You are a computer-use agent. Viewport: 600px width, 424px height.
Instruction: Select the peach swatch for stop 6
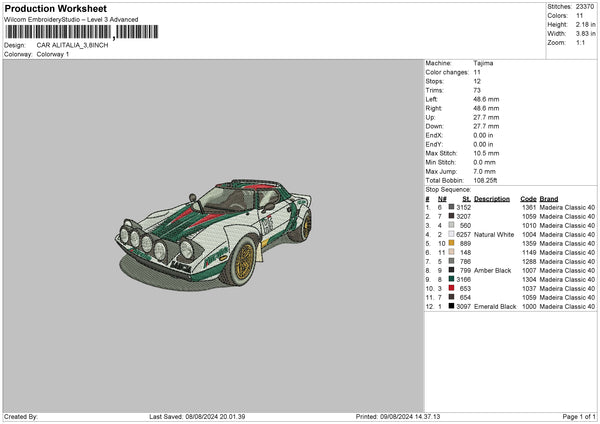coord(452,252)
